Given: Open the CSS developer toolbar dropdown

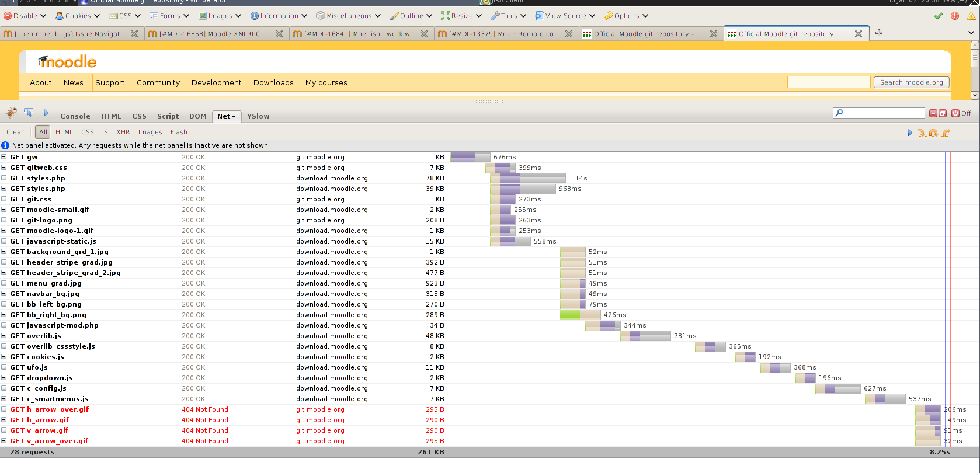Looking at the screenshot, I should pos(125,16).
